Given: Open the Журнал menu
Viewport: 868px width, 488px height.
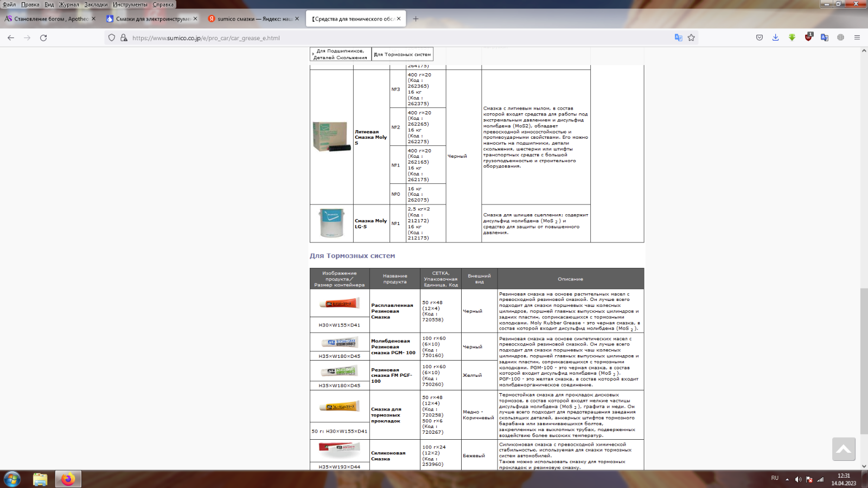Looking at the screenshot, I should pos(69,4).
